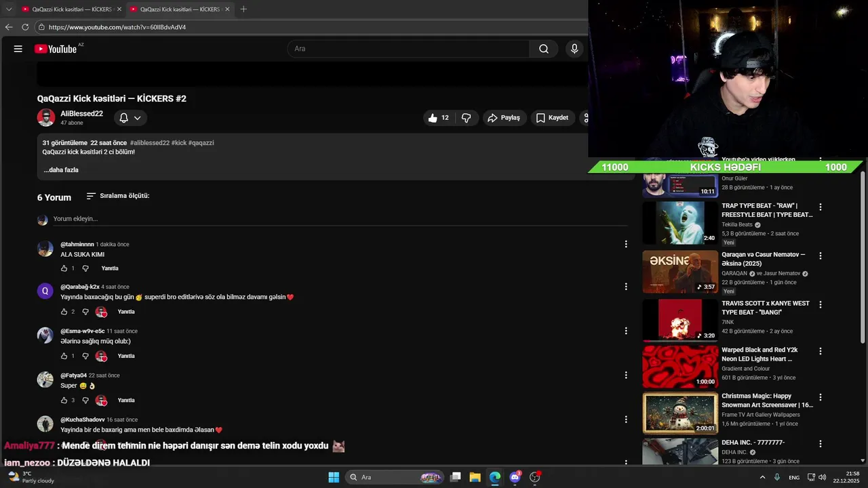
Task: Open the #aliblessed22 hashtag
Action: (x=150, y=143)
